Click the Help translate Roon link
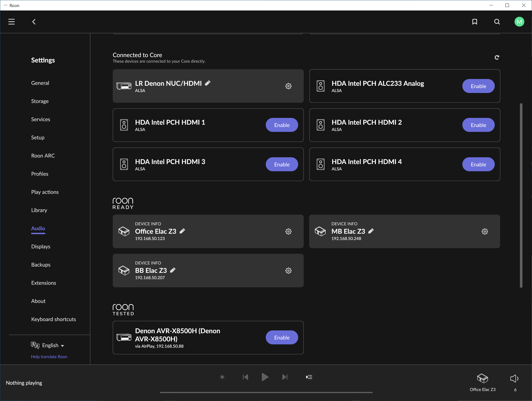The image size is (532, 401). [x=49, y=356]
